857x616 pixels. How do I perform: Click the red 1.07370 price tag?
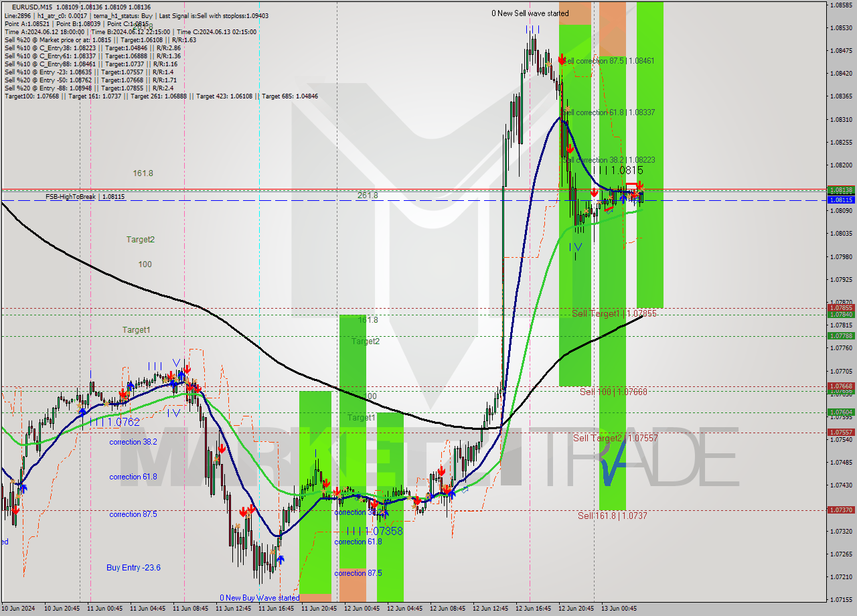pyautogui.click(x=841, y=510)
